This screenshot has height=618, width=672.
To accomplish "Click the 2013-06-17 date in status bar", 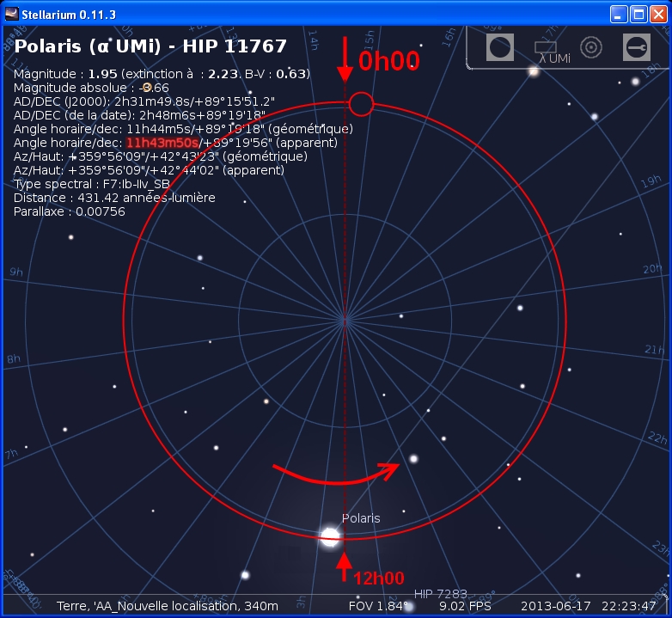I will (x=555, y=606).
